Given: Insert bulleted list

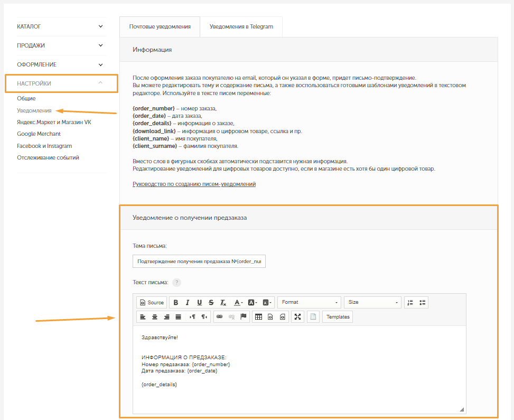Looking at the screenshot, I should tap(422, 302).
